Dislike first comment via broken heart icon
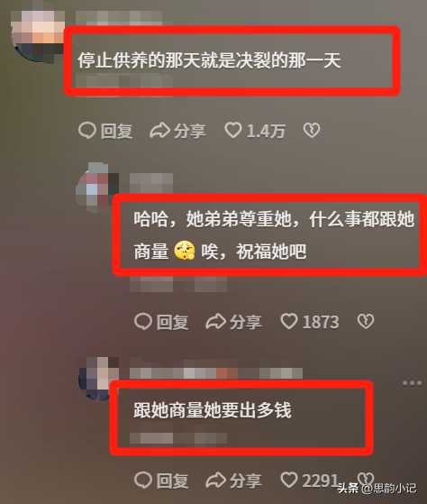427x504 pixels. point(312,131)
